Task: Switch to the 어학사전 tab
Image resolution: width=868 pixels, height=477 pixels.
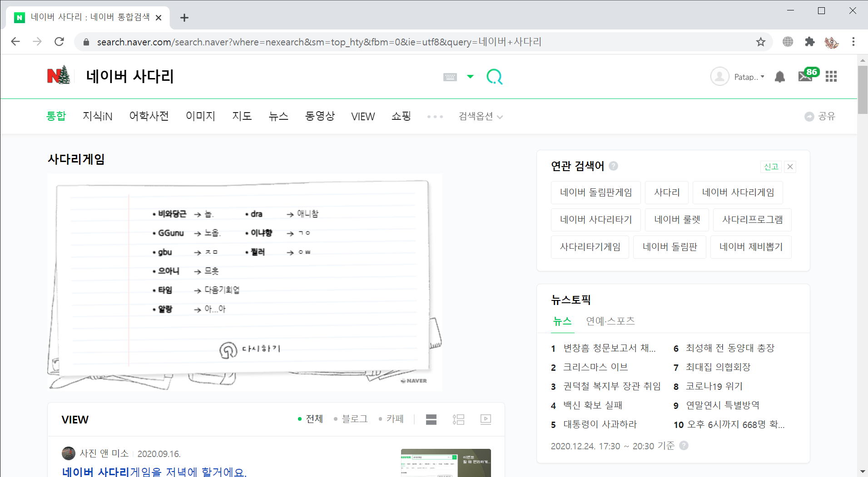Action: point(149,116)
